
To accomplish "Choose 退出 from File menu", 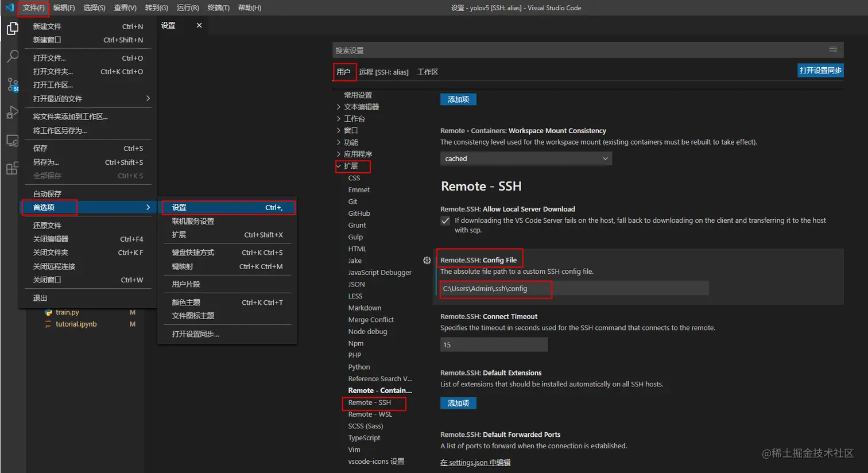I will (88, 298).
